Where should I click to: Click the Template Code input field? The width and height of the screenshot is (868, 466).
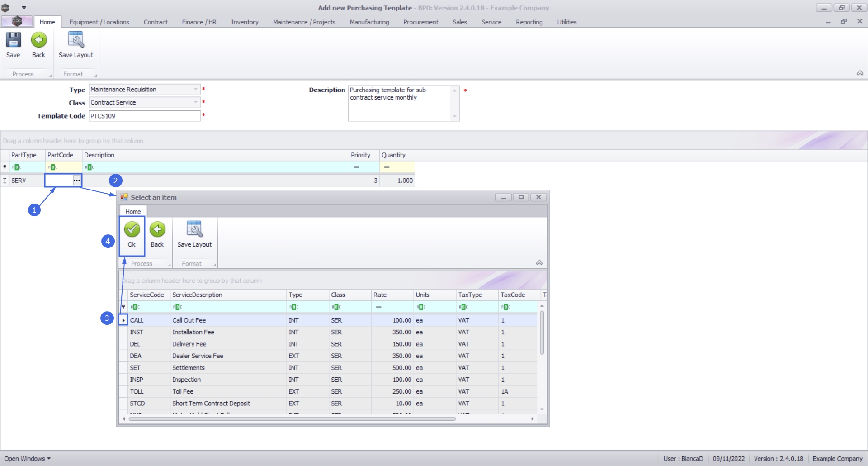click(x=144, y=116)
